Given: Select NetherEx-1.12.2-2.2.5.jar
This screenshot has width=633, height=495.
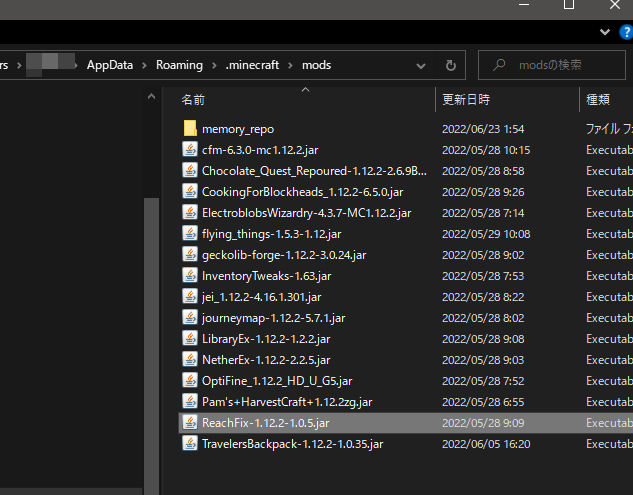Looking at the screenshot, I should click(266, 360).
